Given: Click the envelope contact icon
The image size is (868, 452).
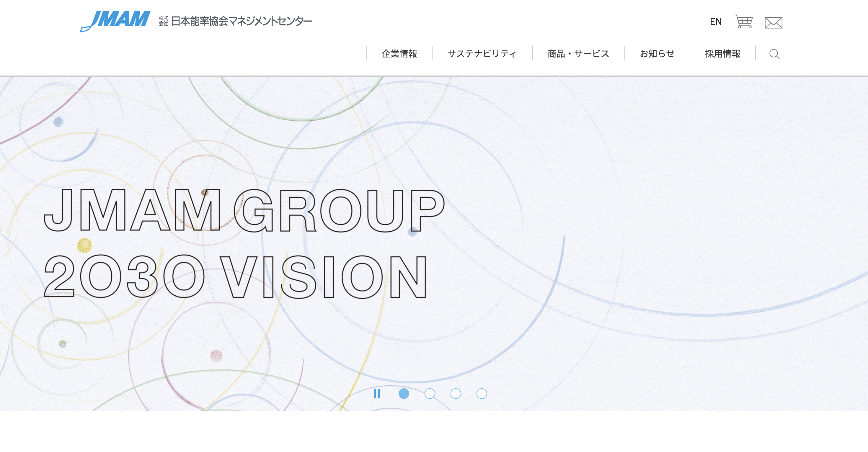Looking at the screenshot, I should 773,22.
